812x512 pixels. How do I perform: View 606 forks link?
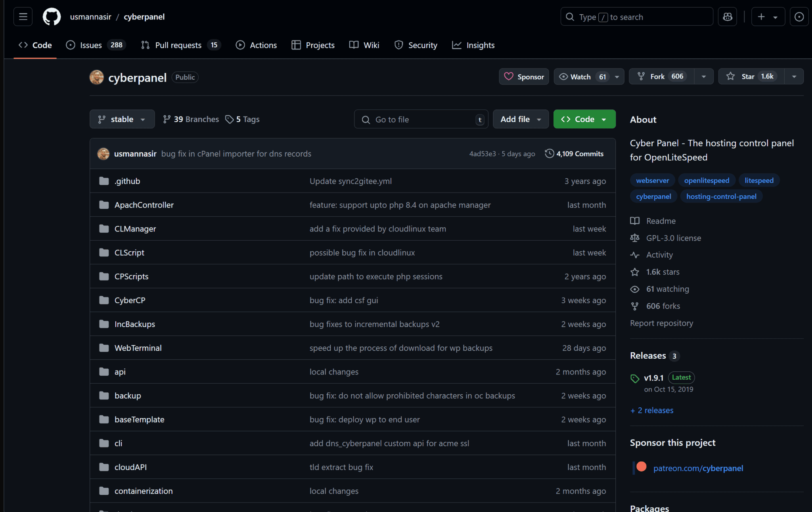pos(655,306)
